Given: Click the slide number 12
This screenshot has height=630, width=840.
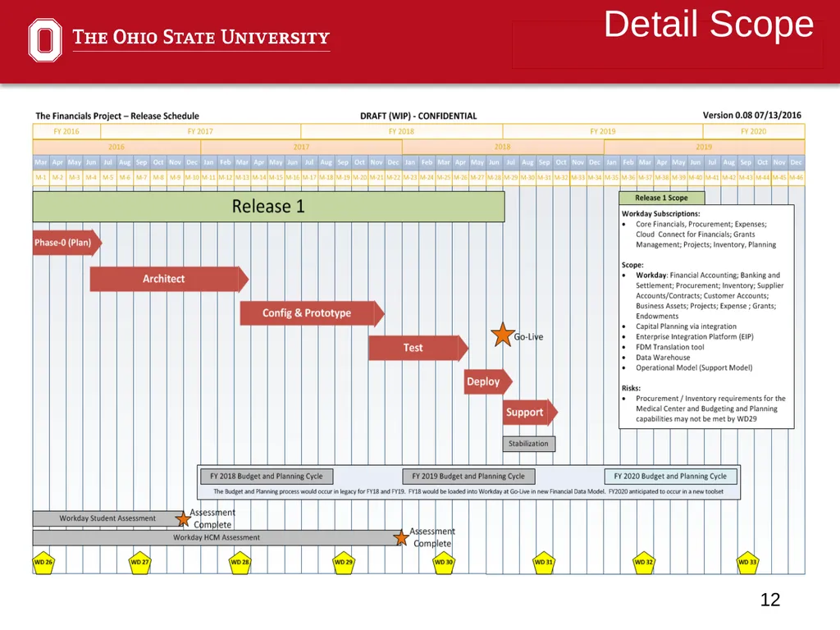Looking at the screenshot, I should tap(769, 600).
